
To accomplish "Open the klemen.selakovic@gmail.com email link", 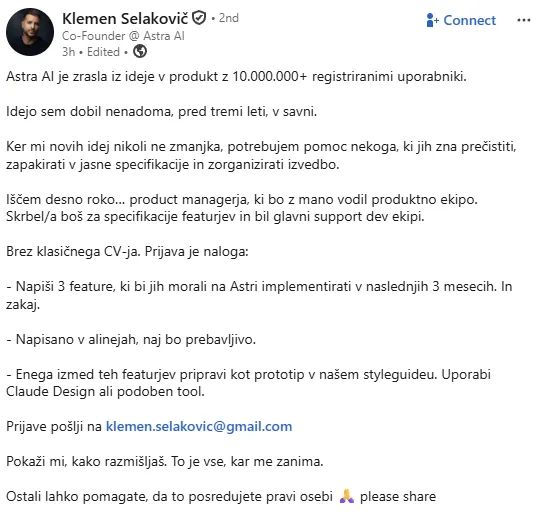I will (x=199, y=426).
